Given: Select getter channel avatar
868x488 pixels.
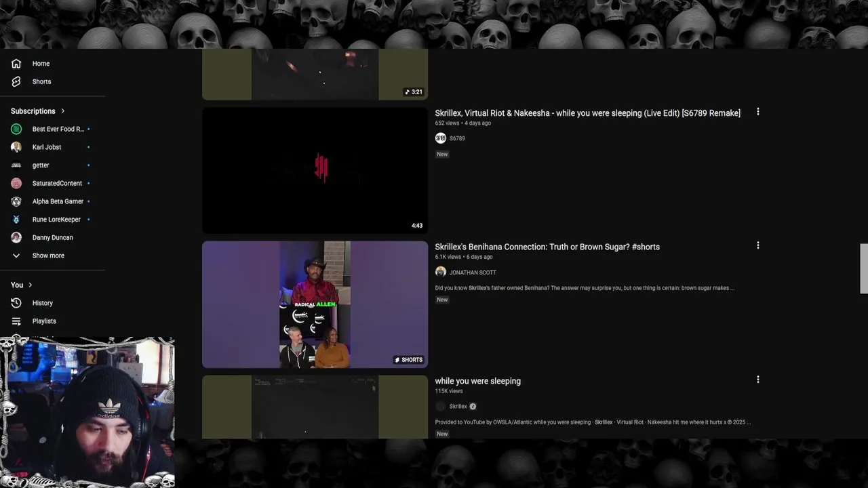Looking at the screenshot, I should point(16,165).
